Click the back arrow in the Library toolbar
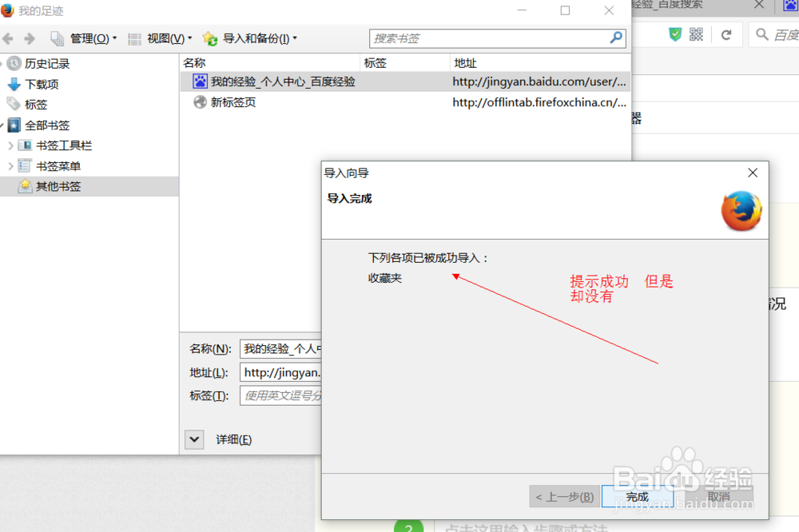 [8, 38]
